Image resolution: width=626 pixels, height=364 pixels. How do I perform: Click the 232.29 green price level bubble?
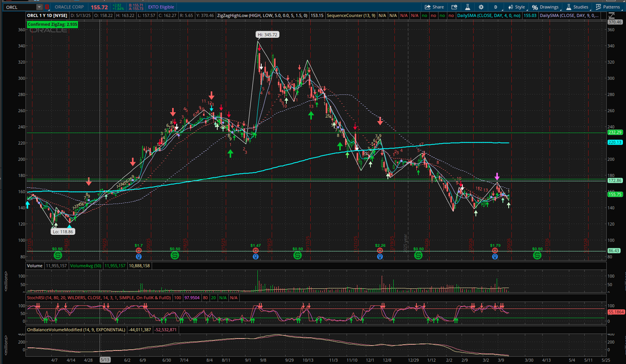coord(616,132)
